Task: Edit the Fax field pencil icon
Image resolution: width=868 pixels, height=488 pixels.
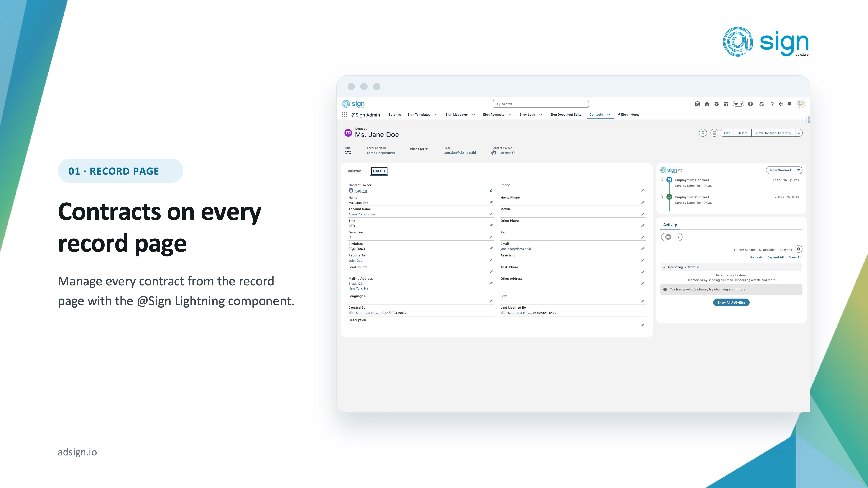Action: click(x=643, y=237)
